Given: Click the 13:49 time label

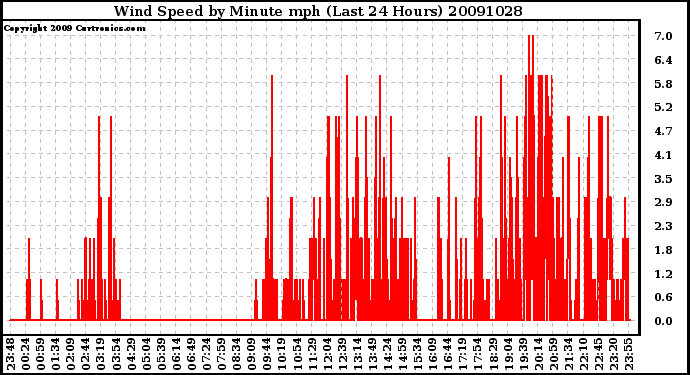Looking at the screenshot, I should pos(372,354).
